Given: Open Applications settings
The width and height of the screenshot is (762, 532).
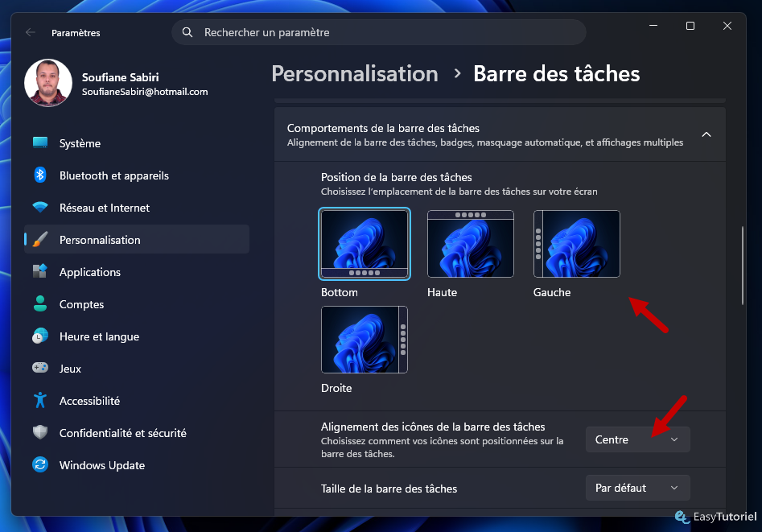Looking at the screenshot, I should click(137, 272).
